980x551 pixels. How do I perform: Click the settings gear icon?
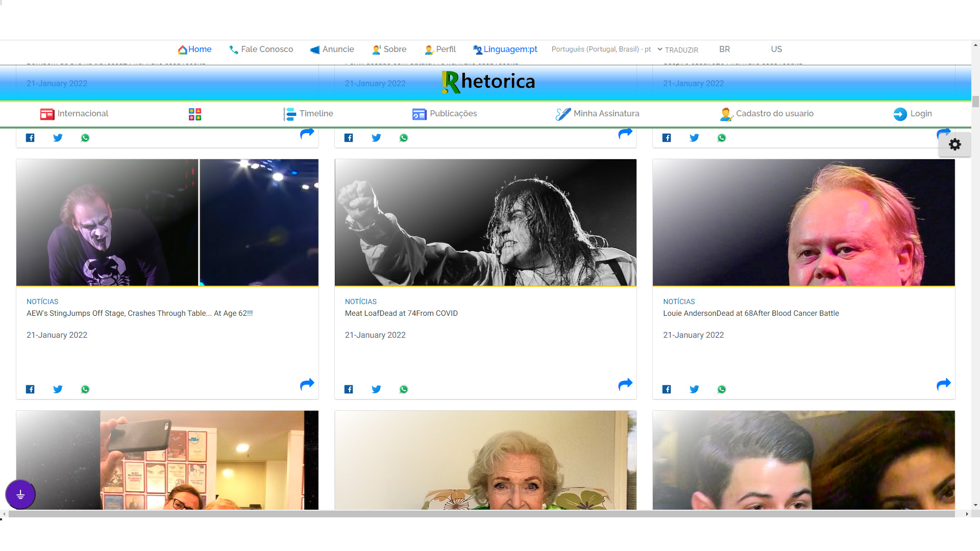tap(954, 144)
